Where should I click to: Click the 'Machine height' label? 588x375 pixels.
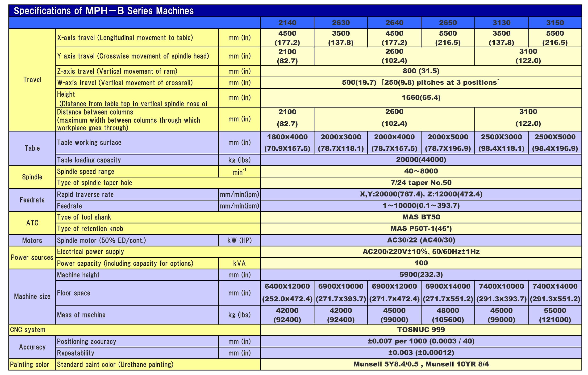78,275
